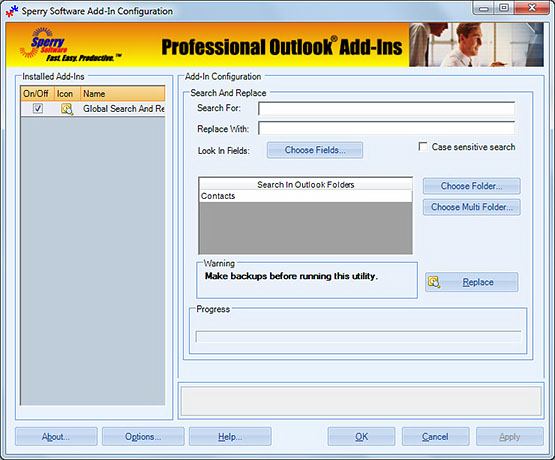Click the Sperry title bar app icon
Image resolution: width=555 pixels, height=460 pixels.
[12, 11]
